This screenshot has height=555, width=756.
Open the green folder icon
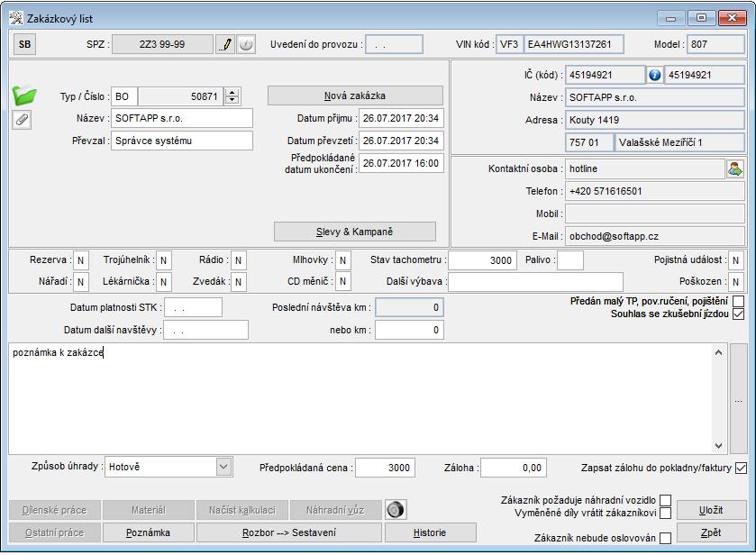point(24,95)
